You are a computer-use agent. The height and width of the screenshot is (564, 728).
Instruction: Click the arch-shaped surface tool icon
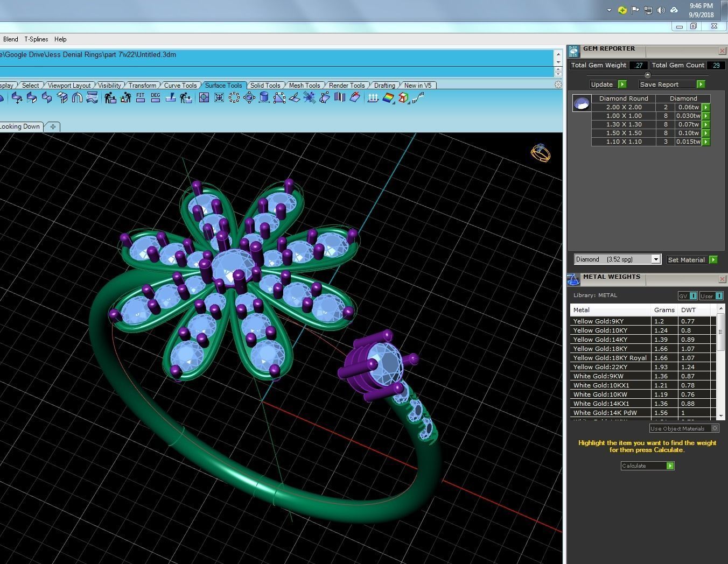click(x=77, y=97)
